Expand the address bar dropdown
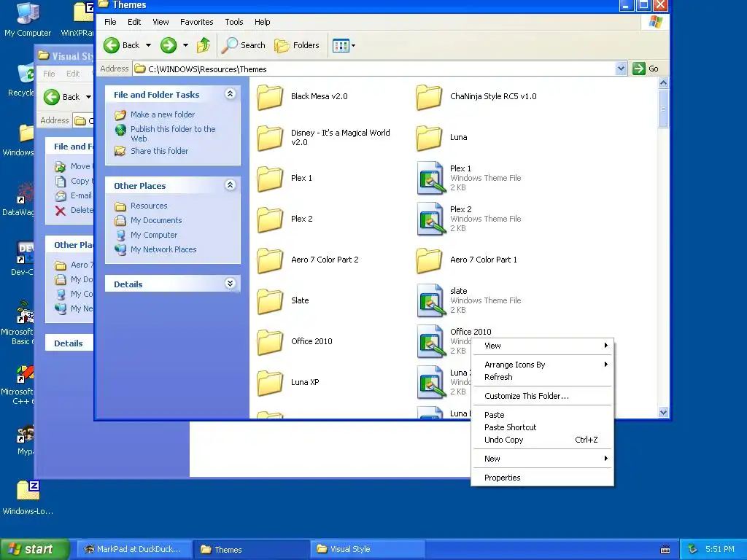 tap(621, 69)
